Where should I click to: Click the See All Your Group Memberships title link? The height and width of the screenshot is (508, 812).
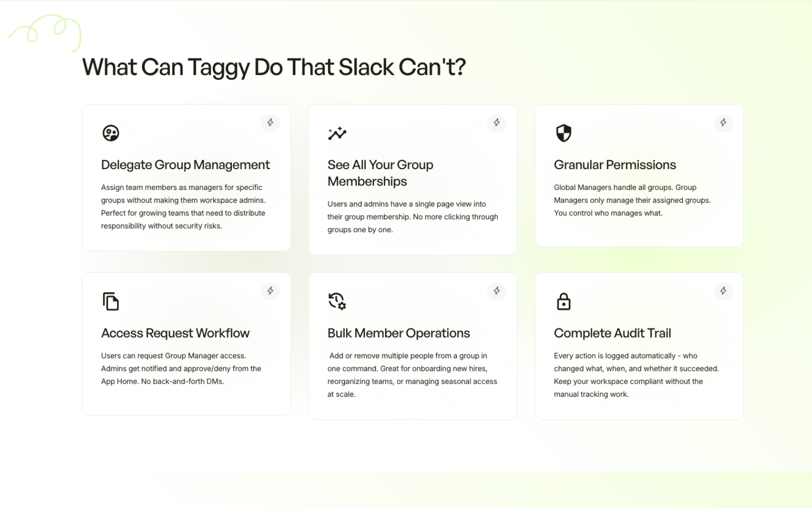point(380,173)
